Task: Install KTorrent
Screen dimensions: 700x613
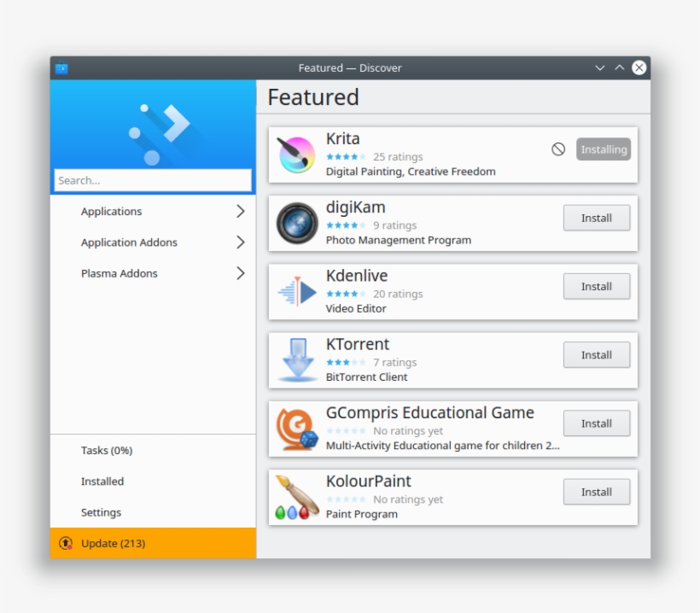Action: pos(596,354)
